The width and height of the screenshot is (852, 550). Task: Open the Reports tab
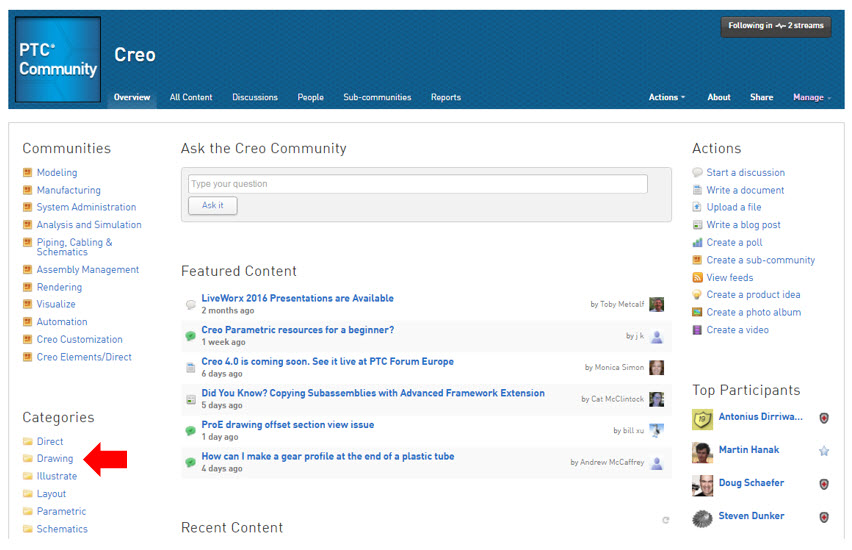coord(446,97)
